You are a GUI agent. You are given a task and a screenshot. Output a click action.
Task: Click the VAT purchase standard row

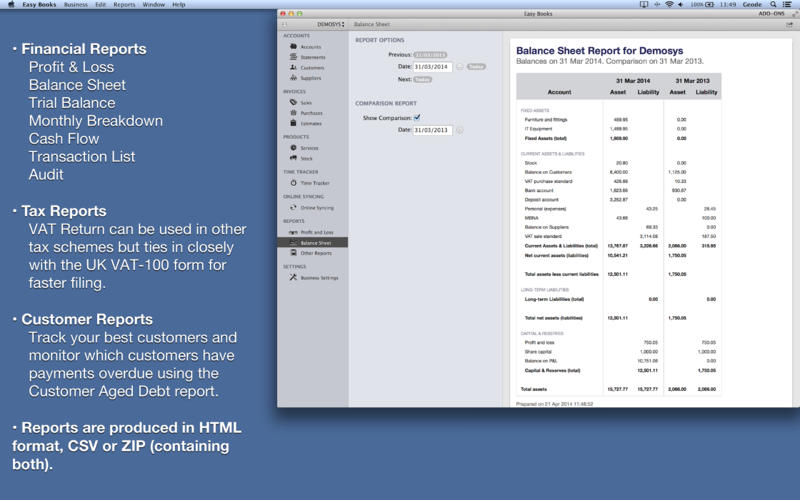point(619,181)
